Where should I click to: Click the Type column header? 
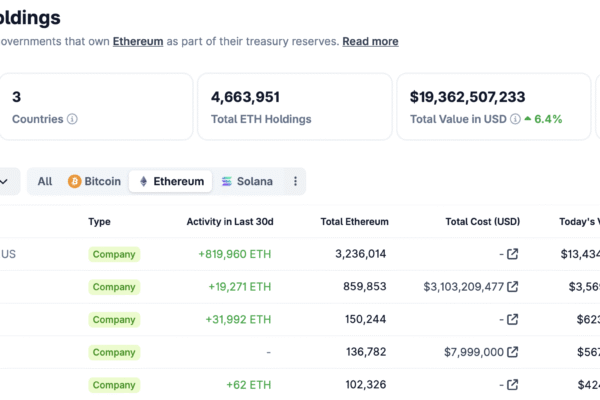[x=99, y=222]
